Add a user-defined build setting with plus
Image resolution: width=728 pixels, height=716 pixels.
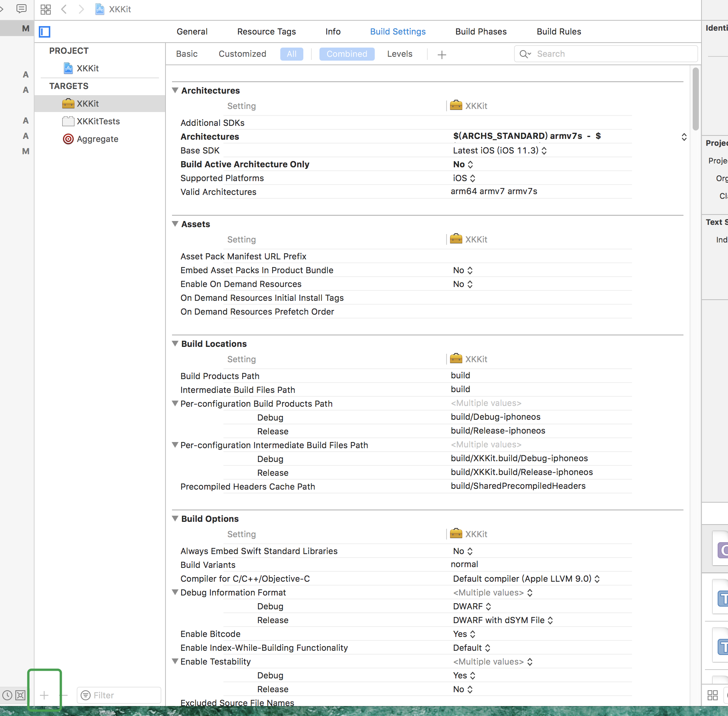(442, 54)
